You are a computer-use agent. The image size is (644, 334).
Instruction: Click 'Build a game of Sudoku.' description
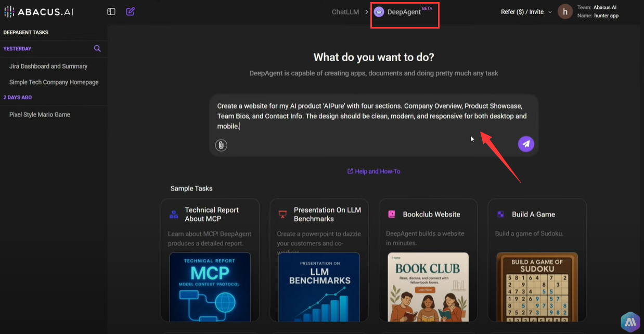pyautogui.click(x=529, y=234)
